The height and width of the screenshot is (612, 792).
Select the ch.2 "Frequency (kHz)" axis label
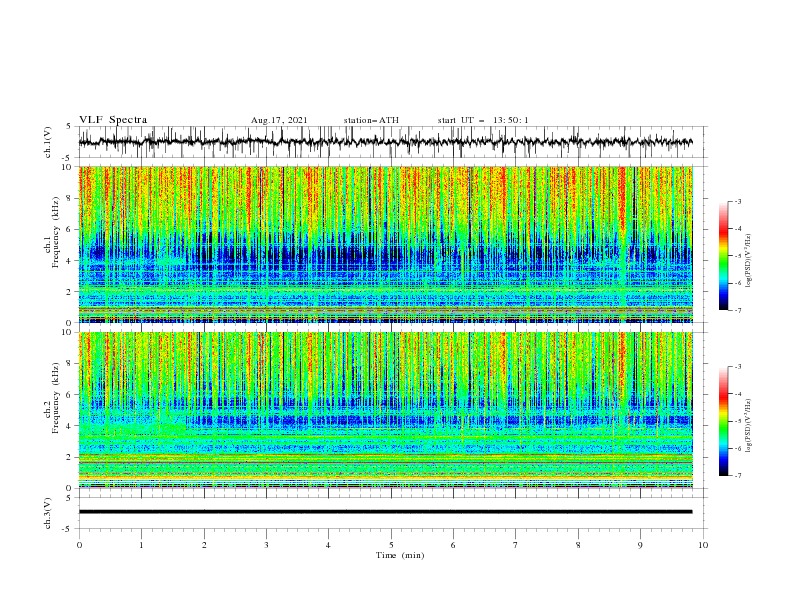coord(55,398)
